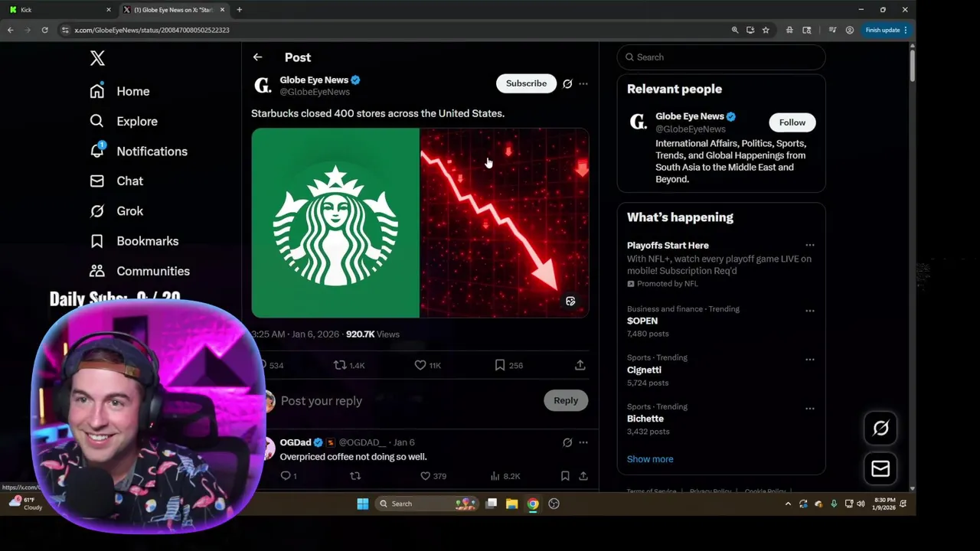Open the Starbucks logo image

[x=335, y=223]
